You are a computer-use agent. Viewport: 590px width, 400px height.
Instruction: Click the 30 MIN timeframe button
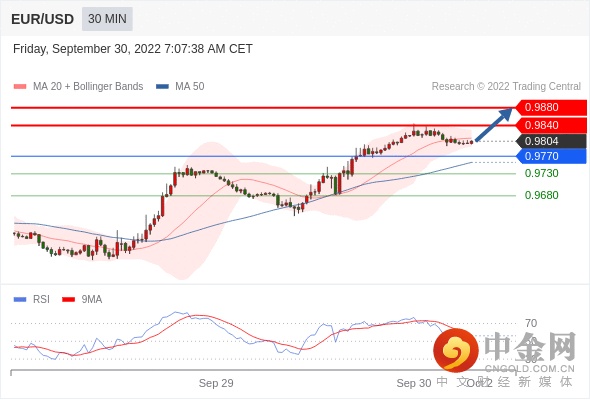tap(107, 18)
